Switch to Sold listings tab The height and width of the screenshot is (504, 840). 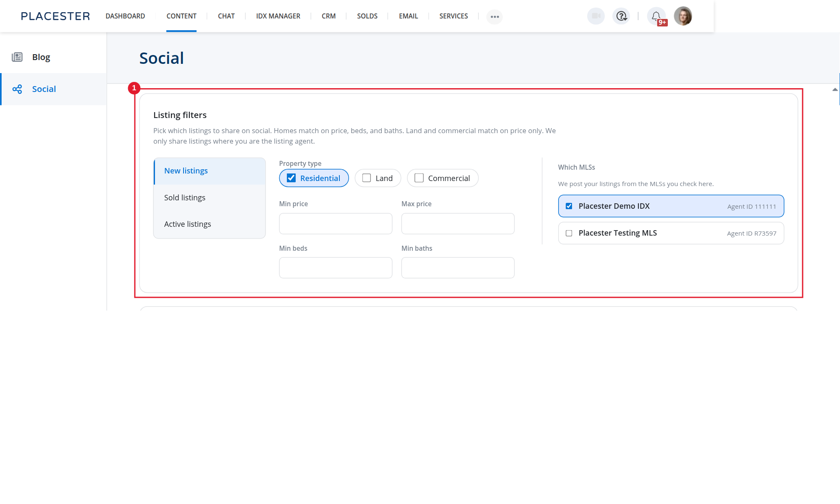click(x=210, y=198)
